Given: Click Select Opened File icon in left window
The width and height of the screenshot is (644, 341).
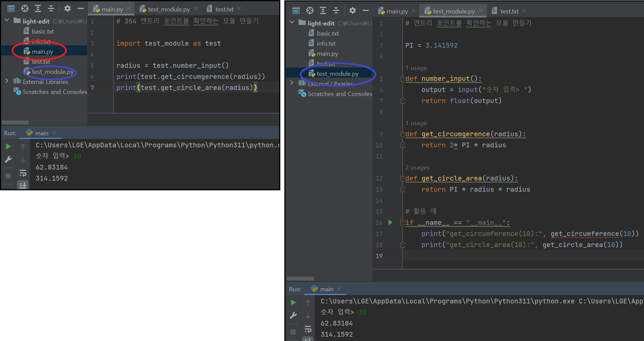Looking at the screenshot, I should (x=25, y=9).
